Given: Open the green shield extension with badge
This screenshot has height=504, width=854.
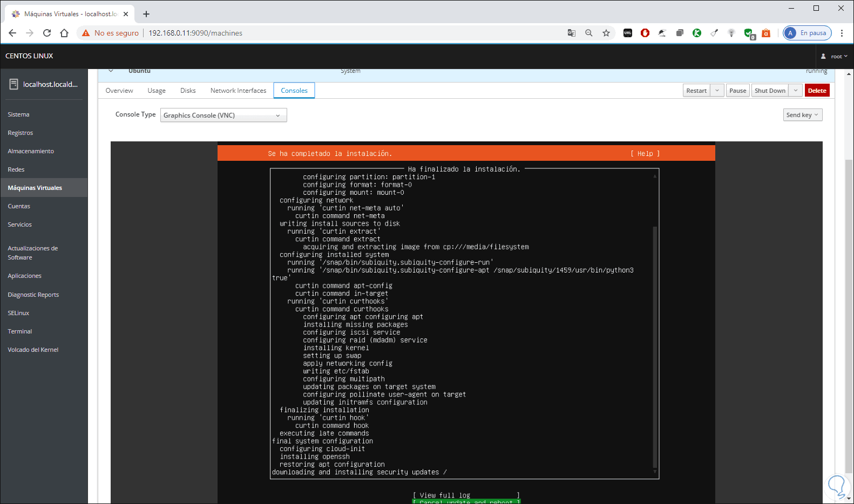Looking at the screenshot, I should point(749,33).
